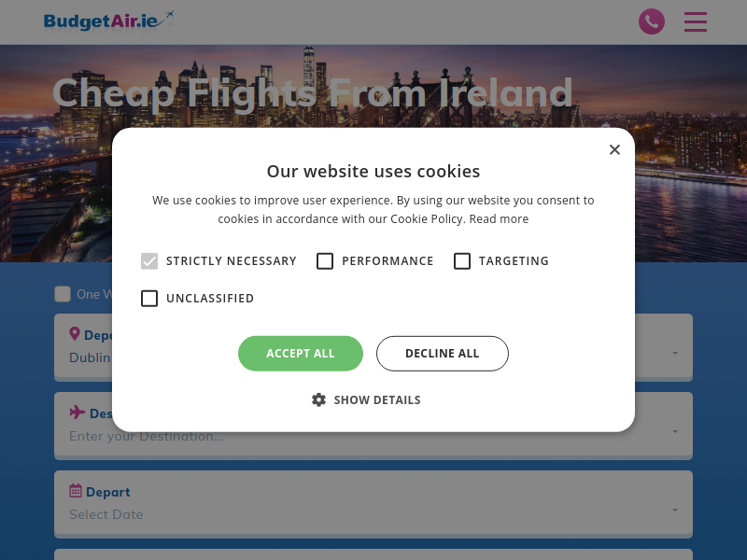Viewport: 747px width, 560px height.
Task: Click the departure location pin icon
Action: [75, 334]
